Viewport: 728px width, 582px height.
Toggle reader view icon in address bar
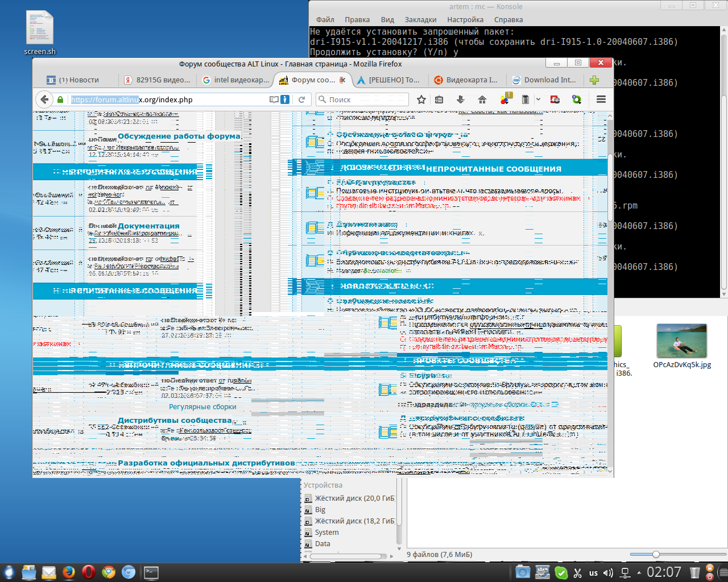[274, 99]
